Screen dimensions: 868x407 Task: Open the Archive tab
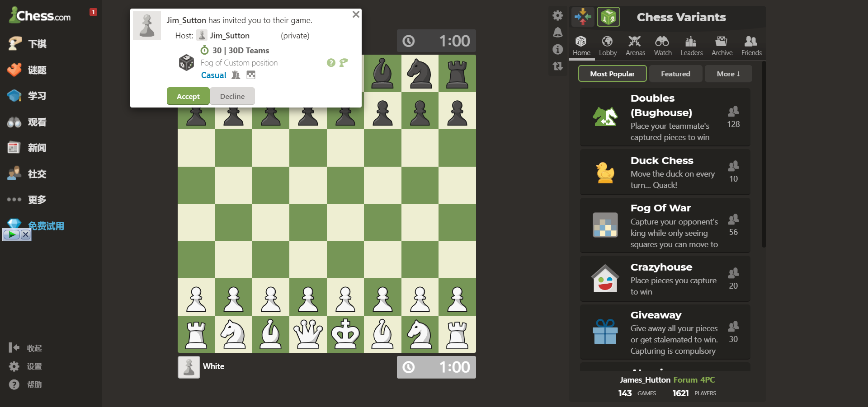coord(722,46)
